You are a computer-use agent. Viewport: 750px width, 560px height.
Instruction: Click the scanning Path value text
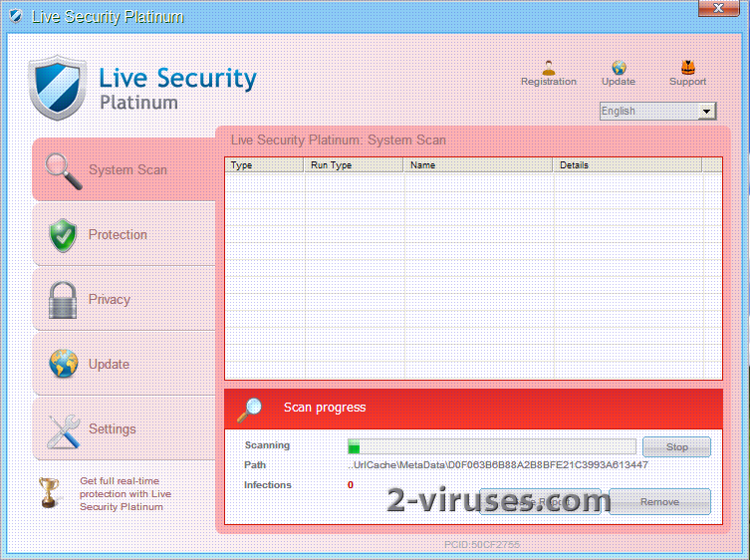[497, 464]
